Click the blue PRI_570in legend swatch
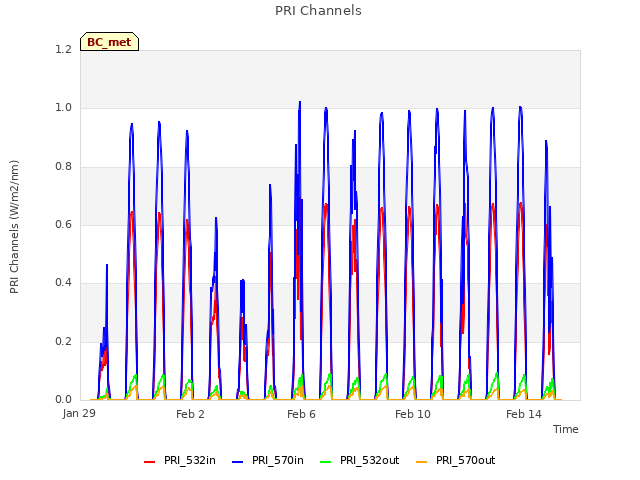The height and width of the screenshot is (480, 640). tap(238, 462)
